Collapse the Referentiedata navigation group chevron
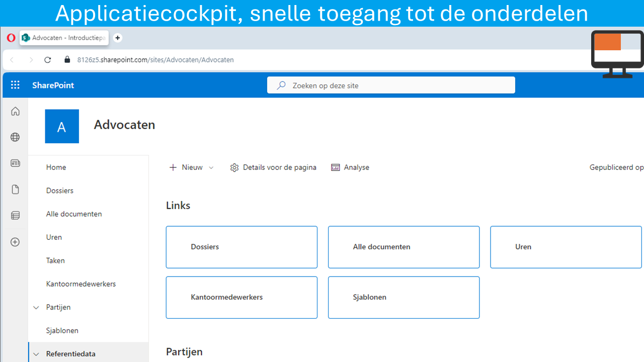 36,354
